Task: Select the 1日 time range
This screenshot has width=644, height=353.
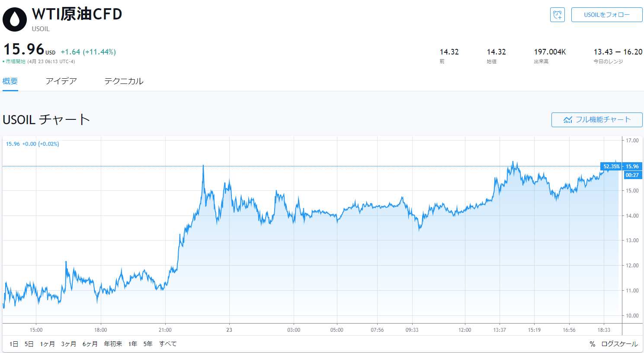Action: [x=14, y=344]
